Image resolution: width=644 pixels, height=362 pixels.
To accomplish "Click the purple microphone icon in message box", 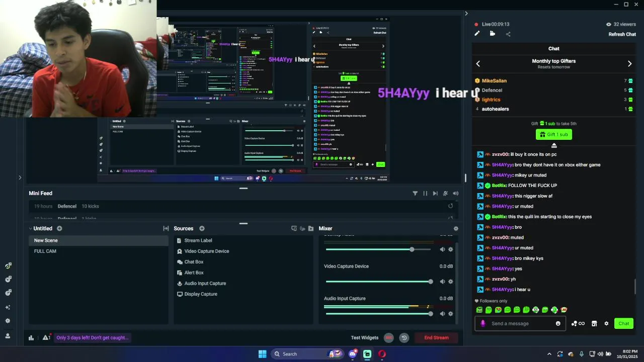I will [483, 323].
